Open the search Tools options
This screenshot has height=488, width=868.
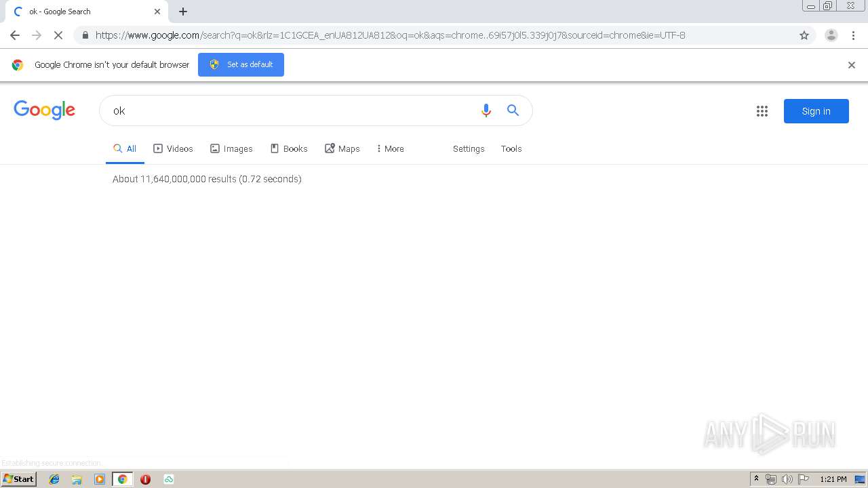(x=511, y=148)
